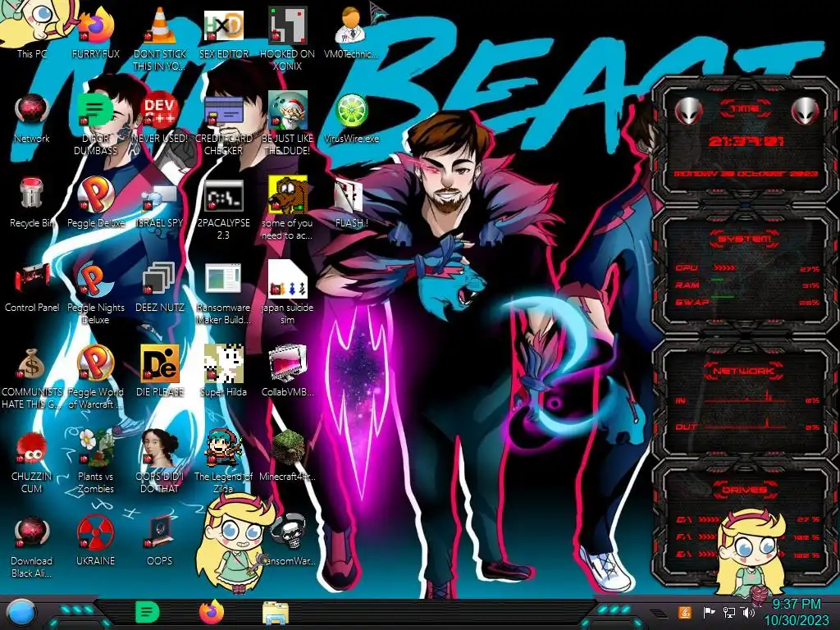Launch The Legend of Zilda icon
The width and height of the screenshot is (840, 630).
[223, 449]
